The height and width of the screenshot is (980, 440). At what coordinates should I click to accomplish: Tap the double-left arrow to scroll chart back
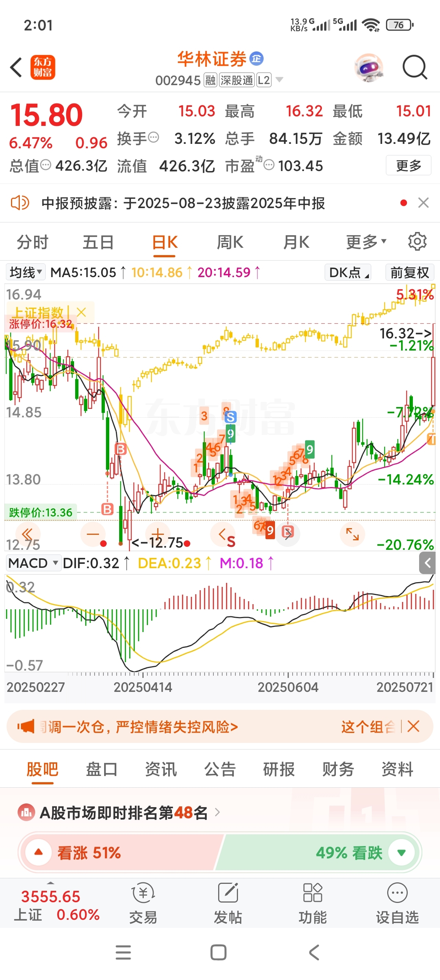point(27,534)
